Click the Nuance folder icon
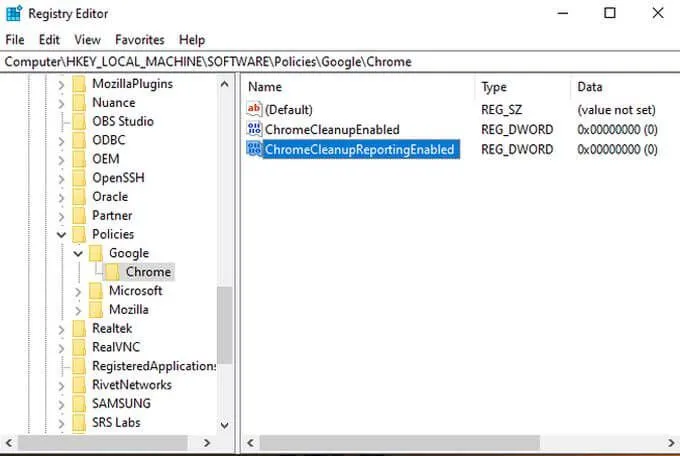 79,103
